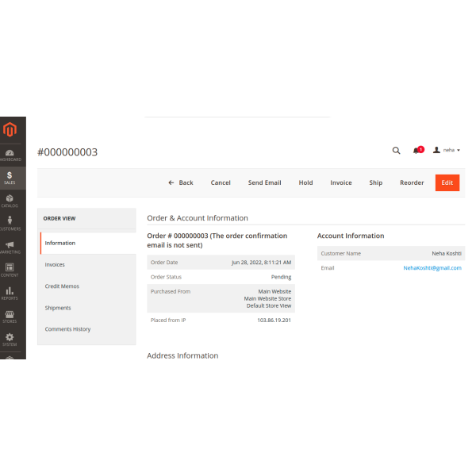Screen dimensions: 476x476
Task: Click the search magnifier icon
Action: coord(397,150)
